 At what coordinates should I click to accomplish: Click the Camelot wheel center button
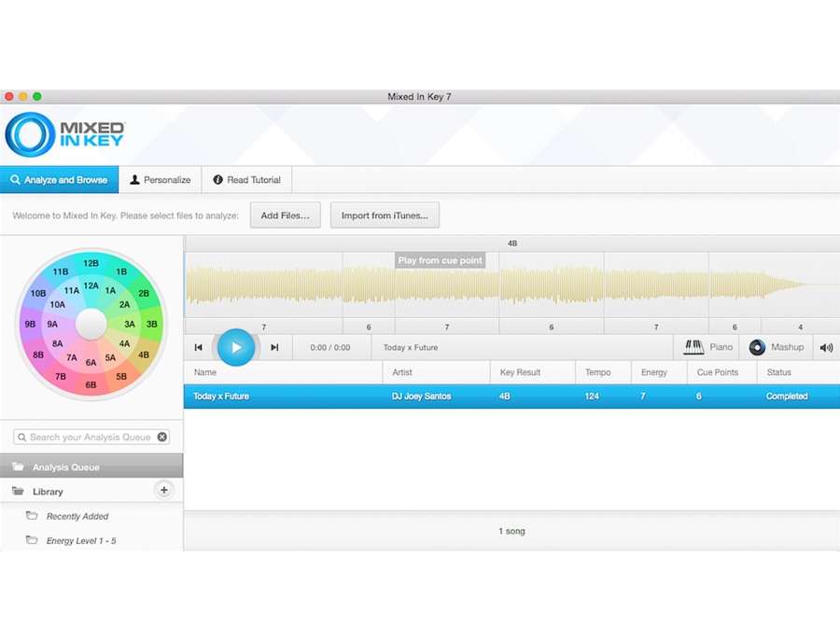pyautogui.click(x=91, y=324)
